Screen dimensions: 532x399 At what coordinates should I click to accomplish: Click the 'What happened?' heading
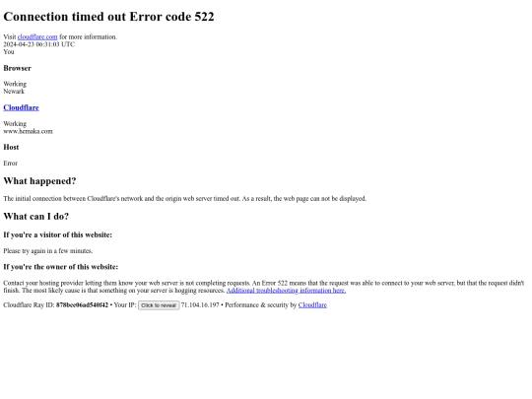(x=39, y=181)
